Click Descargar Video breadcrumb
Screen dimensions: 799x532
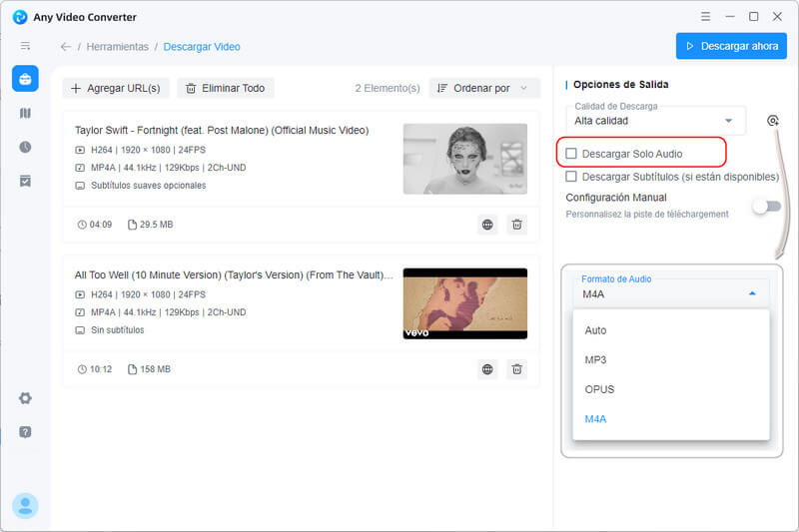tap(202, 47)
